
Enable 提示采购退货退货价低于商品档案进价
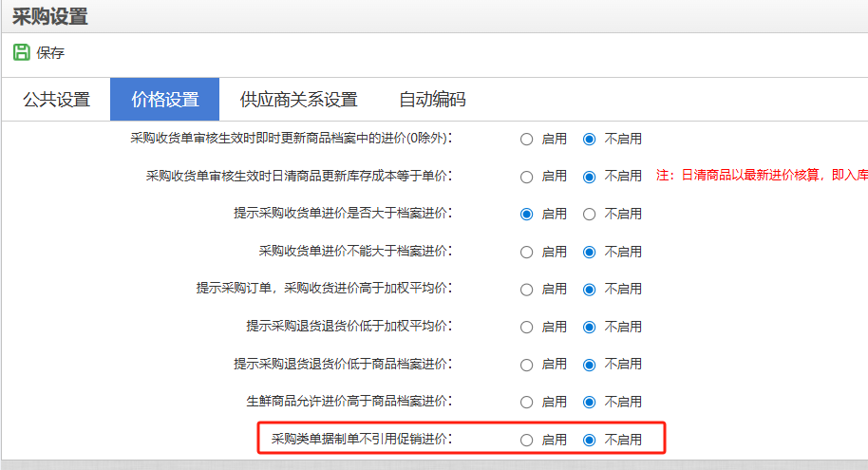pos(527,365)
